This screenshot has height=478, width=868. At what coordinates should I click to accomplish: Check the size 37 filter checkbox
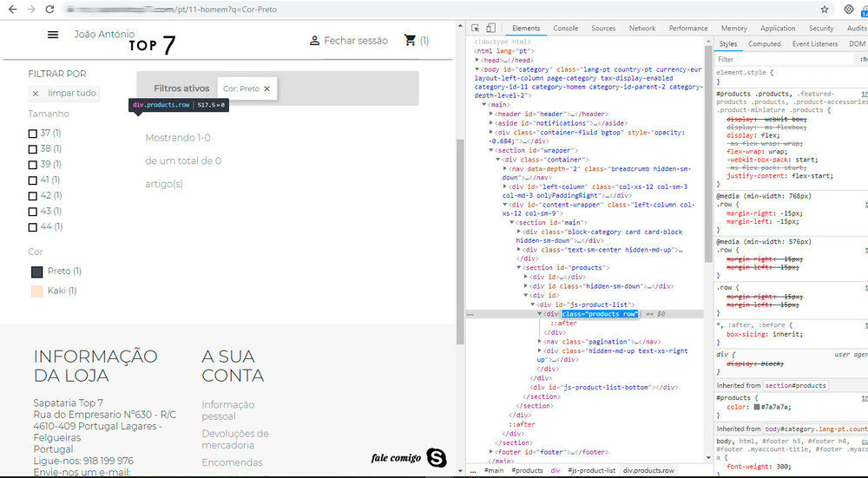[33, 134]
